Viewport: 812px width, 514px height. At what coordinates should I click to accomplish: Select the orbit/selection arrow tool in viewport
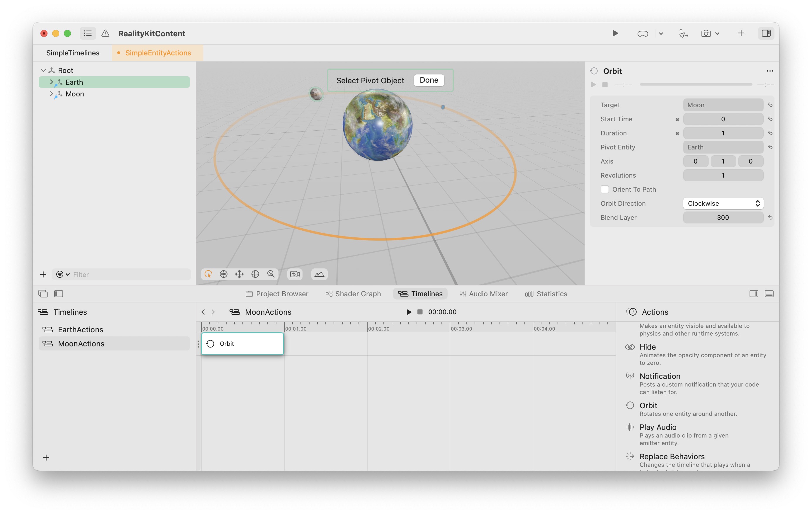pyautogui.click(x=208, y=274)
